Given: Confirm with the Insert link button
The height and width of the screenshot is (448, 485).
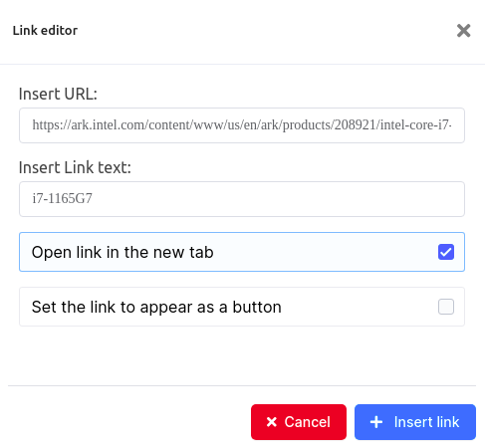Looking at the screenshot, I should coord(415,422).
